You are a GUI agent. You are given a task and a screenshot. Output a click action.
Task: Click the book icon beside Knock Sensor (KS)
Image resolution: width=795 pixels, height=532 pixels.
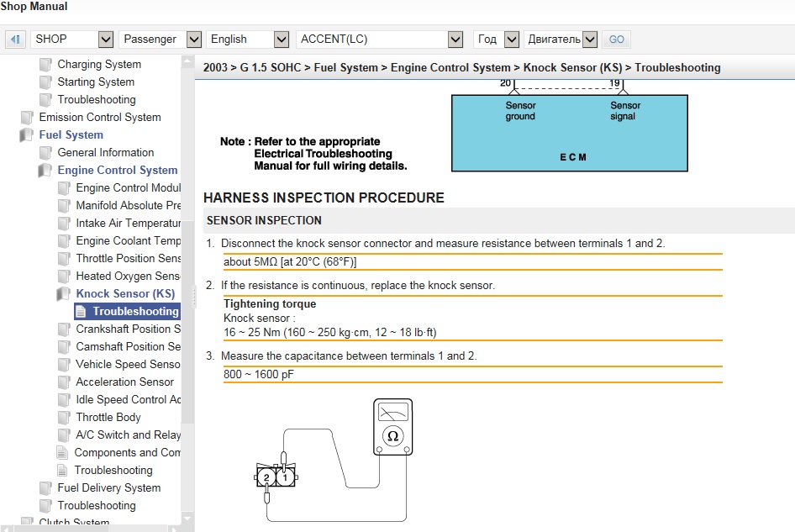(x=64, y=294)
